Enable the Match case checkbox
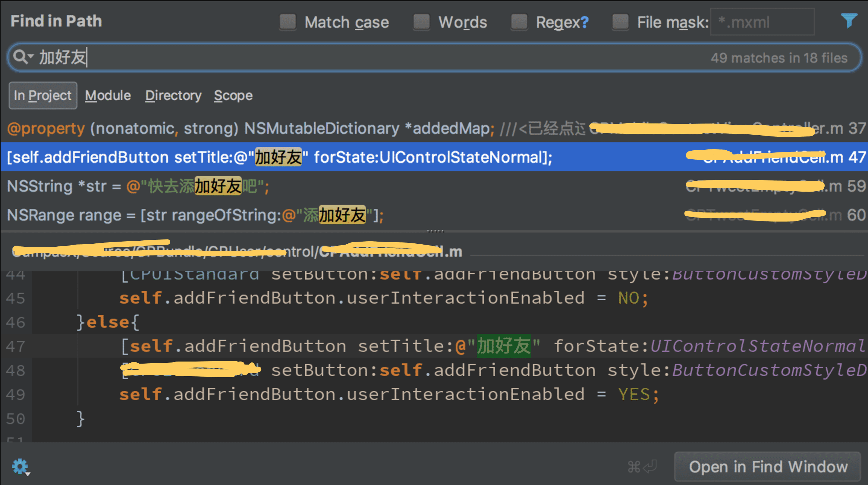This screenshot has width=868, height=485. [288, 22]
